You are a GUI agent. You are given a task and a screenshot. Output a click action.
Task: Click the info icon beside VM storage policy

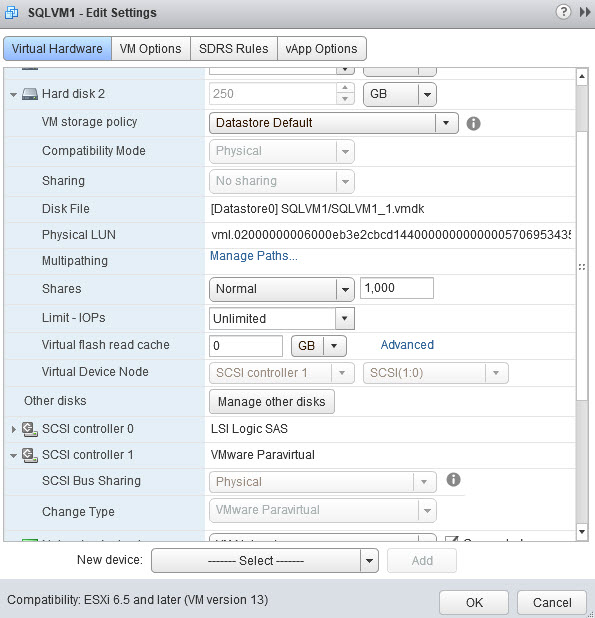473,123
